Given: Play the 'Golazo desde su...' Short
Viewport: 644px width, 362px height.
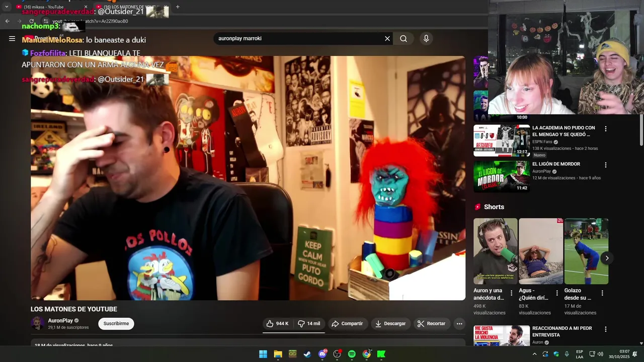Looking at the screenshot, I should click(586, 251).
